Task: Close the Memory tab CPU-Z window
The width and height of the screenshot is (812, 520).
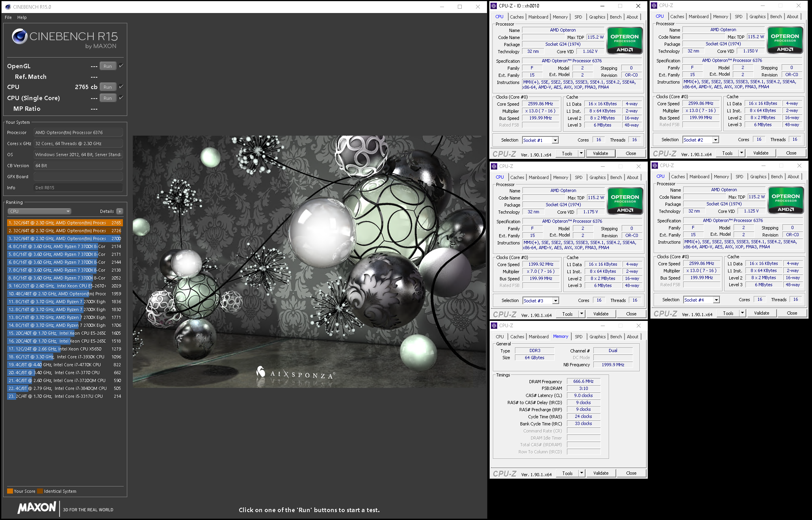Action: click(638, 326)
